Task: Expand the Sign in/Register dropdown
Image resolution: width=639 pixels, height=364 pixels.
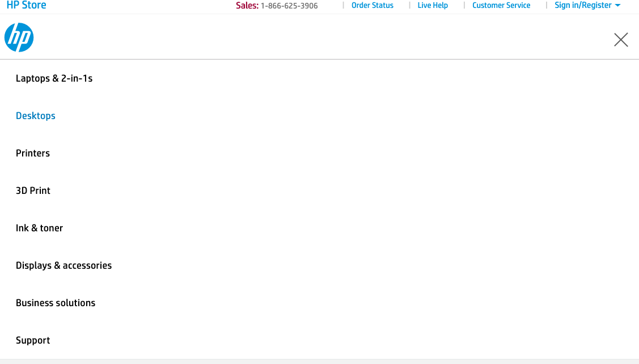Action: [587, 5]
